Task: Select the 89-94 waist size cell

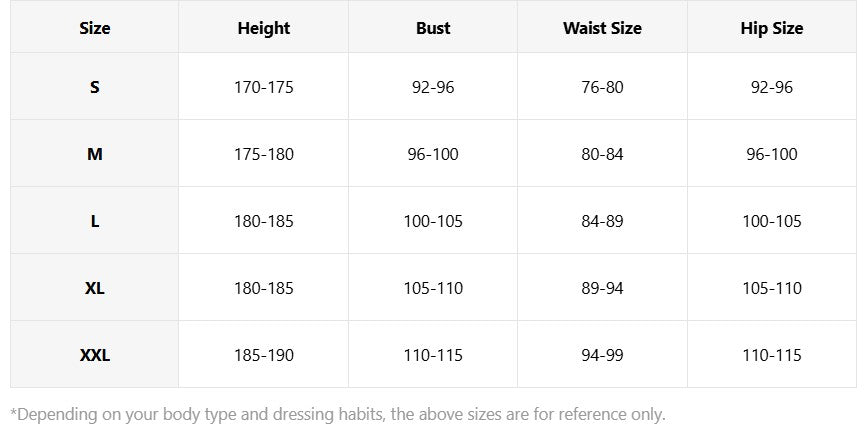Action: (602, 288)
